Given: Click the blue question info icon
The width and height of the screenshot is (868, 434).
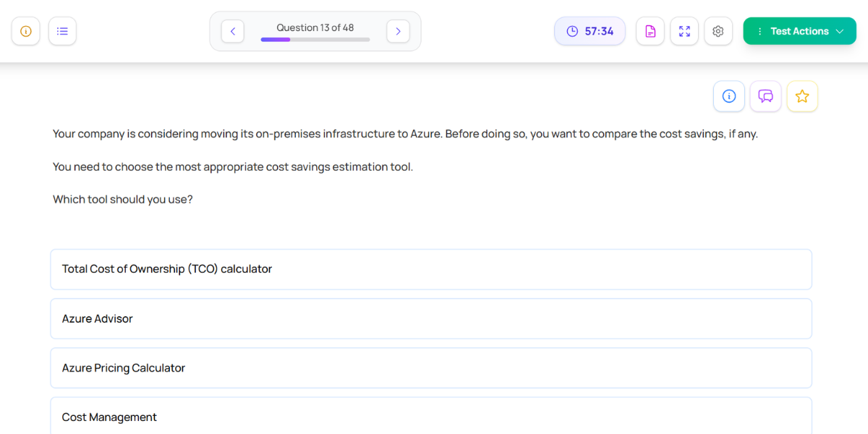Looking at the screenshot, I should click(x=729, y=96).
